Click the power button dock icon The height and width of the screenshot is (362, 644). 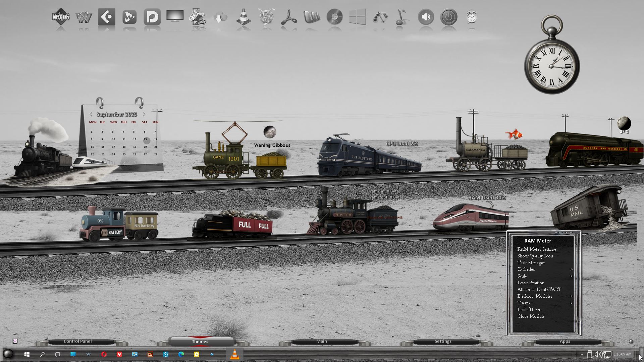(448, 17)
